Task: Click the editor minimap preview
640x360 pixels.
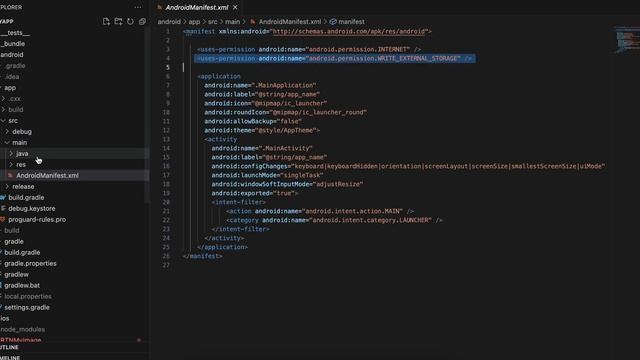Action: click(626, 40)
